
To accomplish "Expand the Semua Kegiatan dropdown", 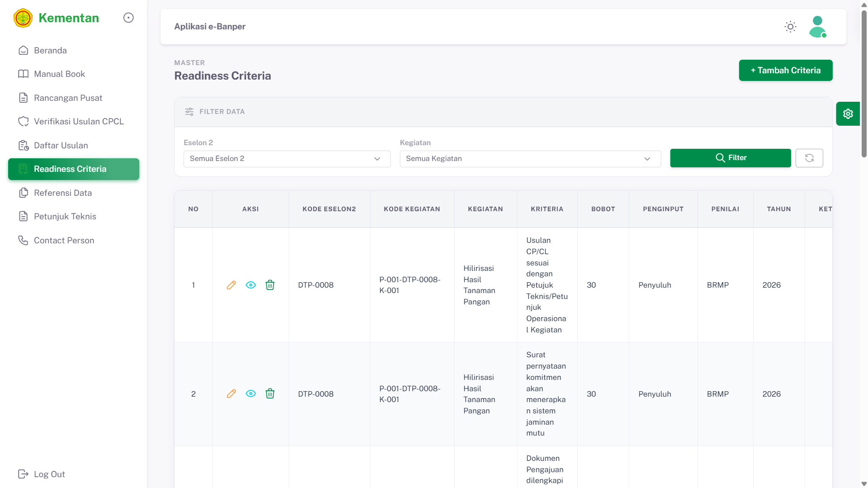I will (x=530, y=159).
